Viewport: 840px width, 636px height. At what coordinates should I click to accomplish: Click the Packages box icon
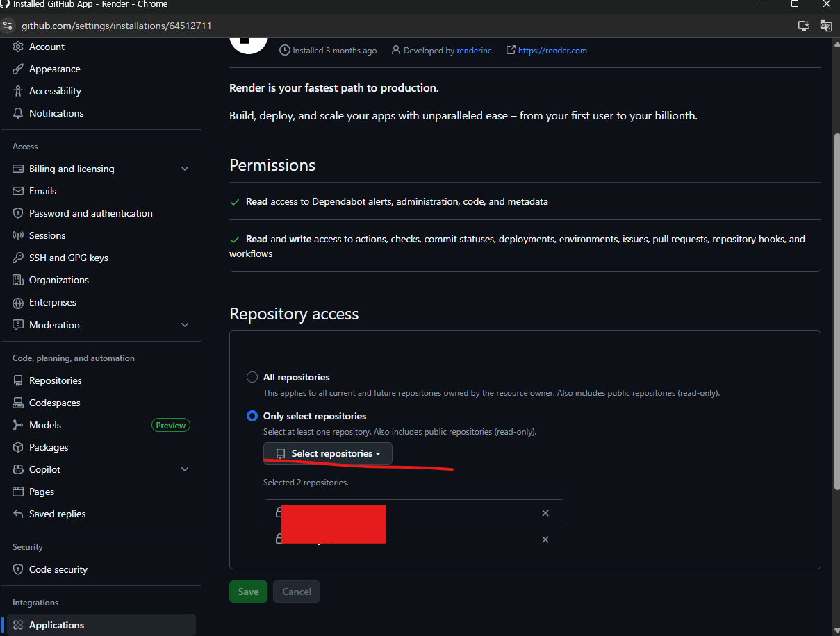(x=18, y=447)
